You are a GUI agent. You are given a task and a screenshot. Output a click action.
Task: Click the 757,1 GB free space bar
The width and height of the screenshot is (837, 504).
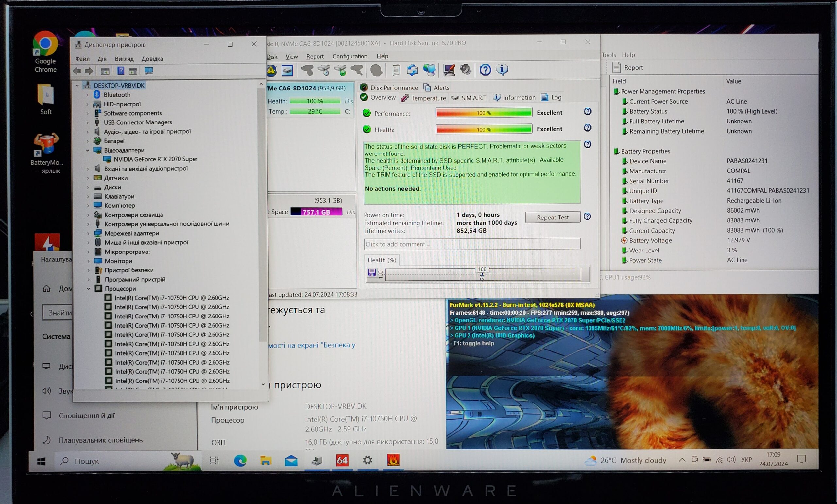(316, 212)
